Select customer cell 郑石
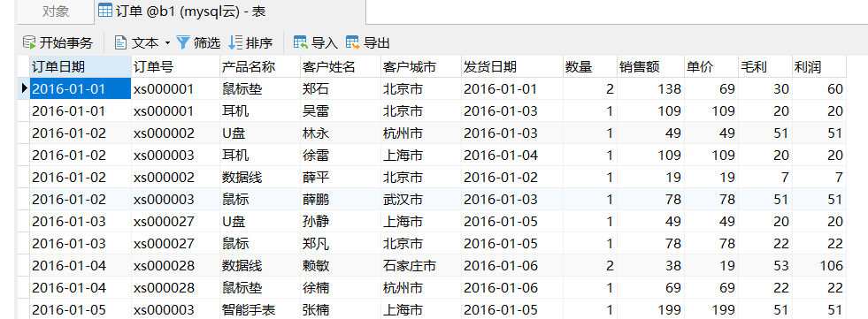This screenshot has height=319, width=868. (x=341, y=89)
